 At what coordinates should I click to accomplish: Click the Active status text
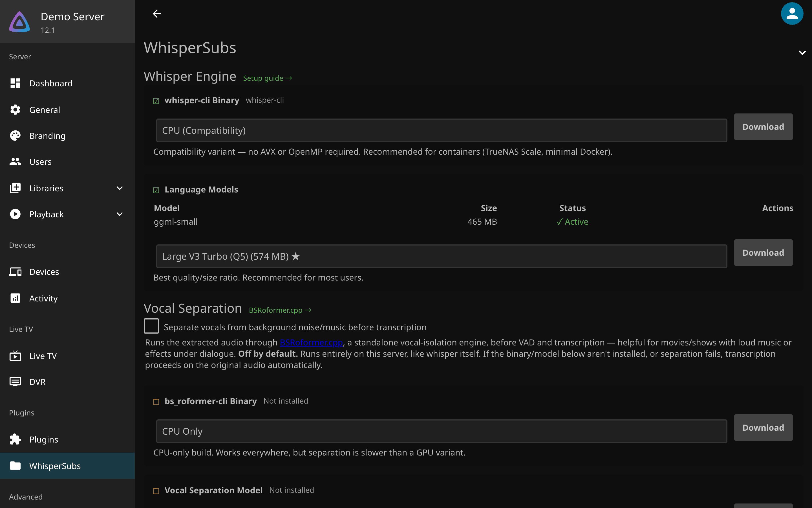(x=572, y=222)
